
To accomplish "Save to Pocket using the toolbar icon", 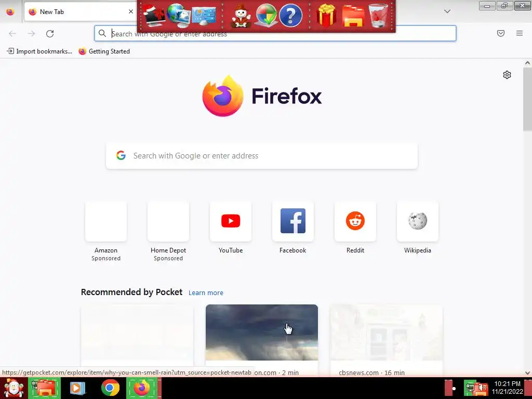I will (x=501, y=33).
